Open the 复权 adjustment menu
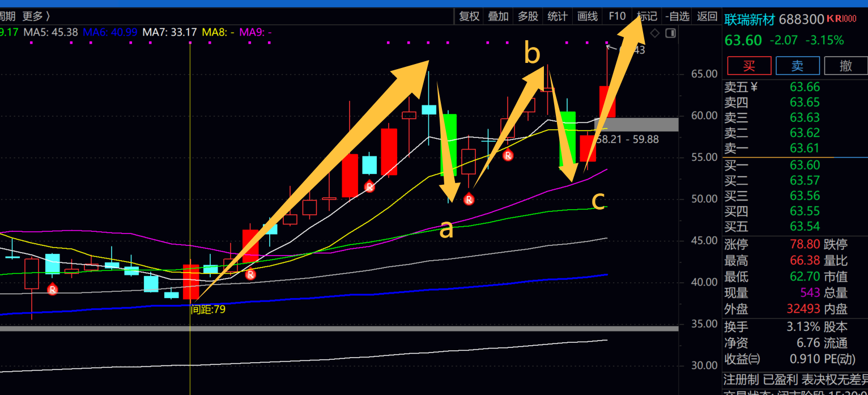Screen dimensions: 868x395 click(x=469, y=16)
